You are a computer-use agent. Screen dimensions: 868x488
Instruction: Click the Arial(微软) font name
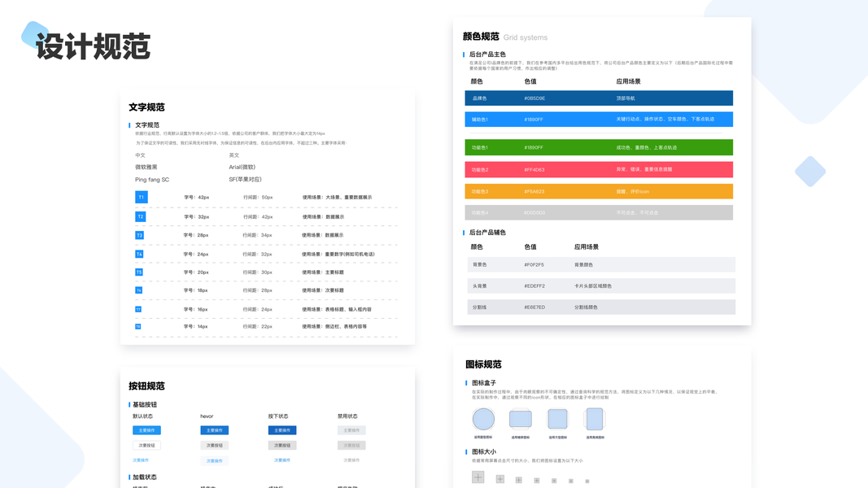(242, 167)
